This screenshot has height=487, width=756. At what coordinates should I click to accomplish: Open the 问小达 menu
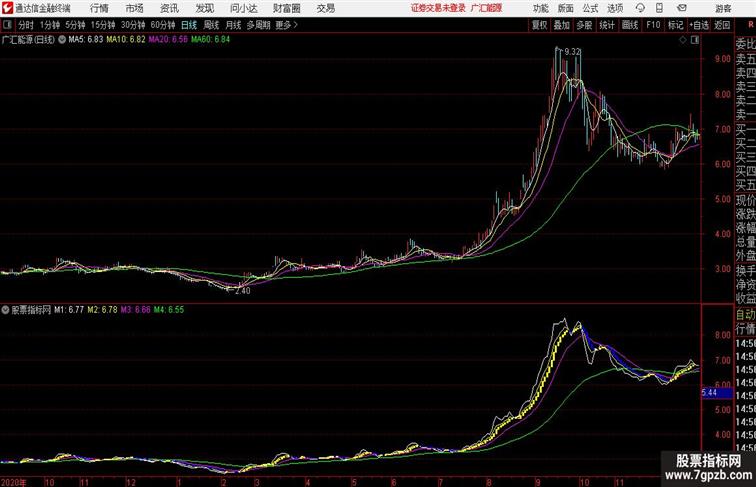coord(243,8)
